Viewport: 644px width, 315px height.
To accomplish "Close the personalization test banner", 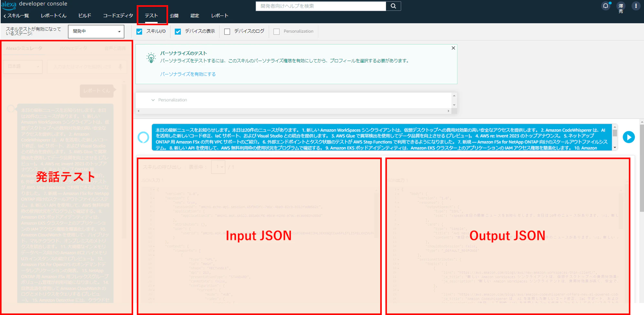I will [453, 48].
